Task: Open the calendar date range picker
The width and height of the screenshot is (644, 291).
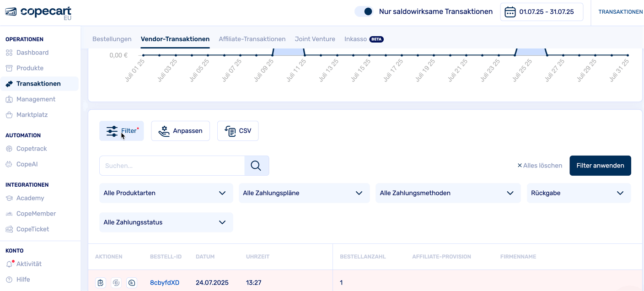Action: 542,12
